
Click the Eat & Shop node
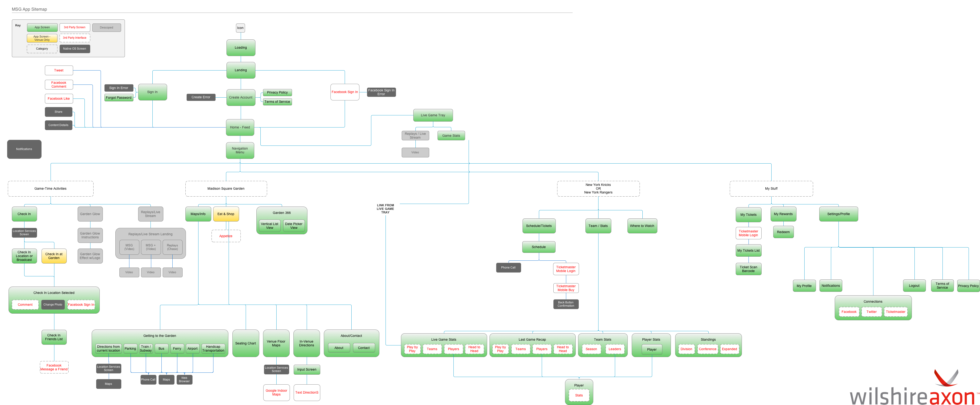coord(226,214)
